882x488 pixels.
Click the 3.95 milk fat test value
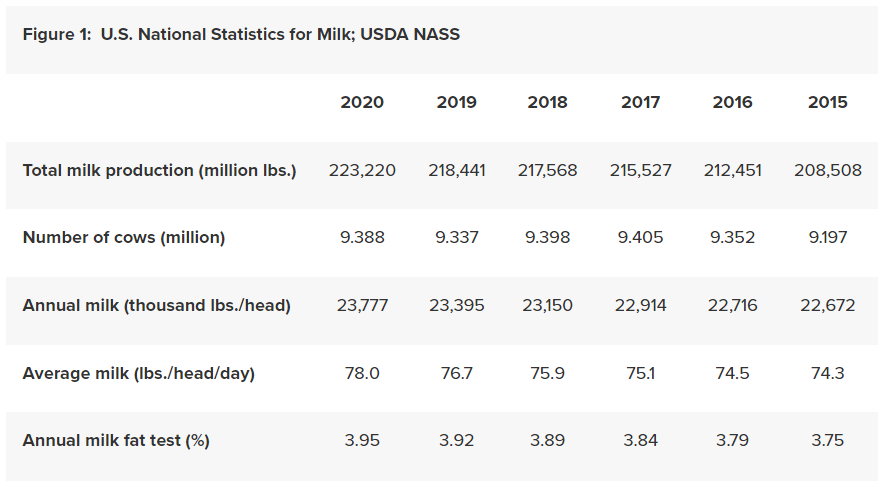click(x=362, y=440)
